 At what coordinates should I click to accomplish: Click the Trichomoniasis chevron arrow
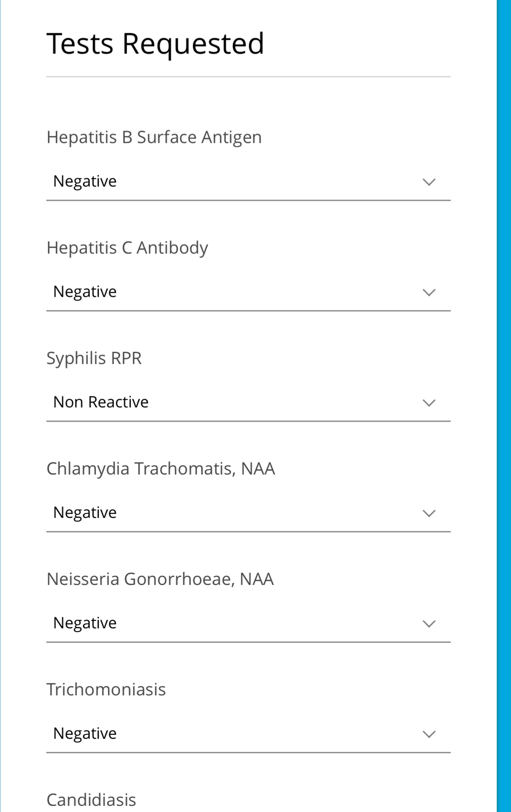tap(429, 734)
